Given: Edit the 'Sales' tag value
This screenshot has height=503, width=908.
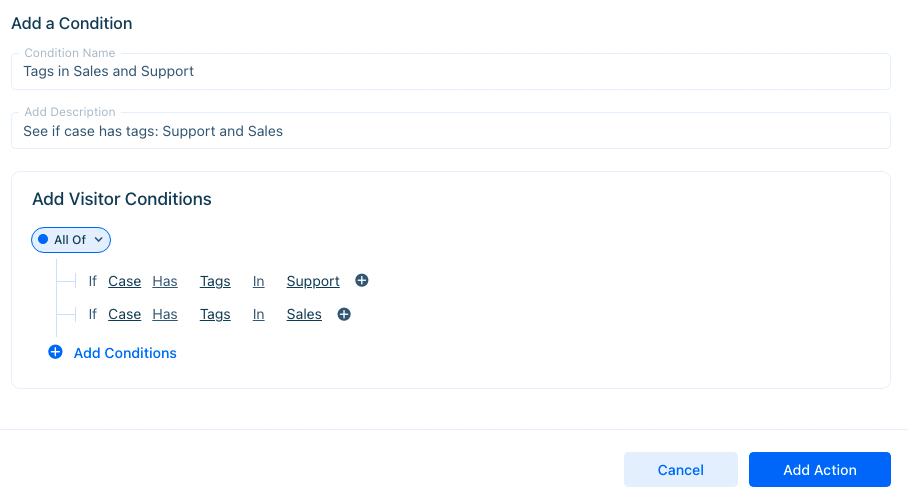Looking at the screenshot, I should pyautogui.click(x=304, y=314).
